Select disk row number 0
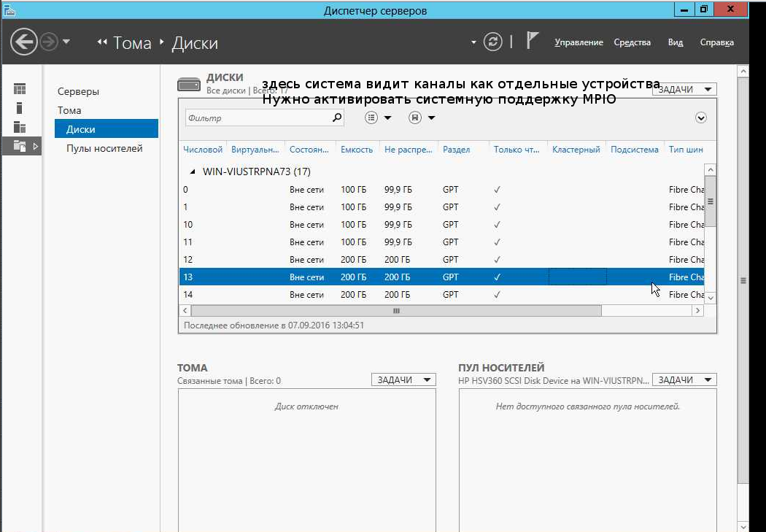The width and height of the screenshot is (766, 532). click(x=441, y=190)
